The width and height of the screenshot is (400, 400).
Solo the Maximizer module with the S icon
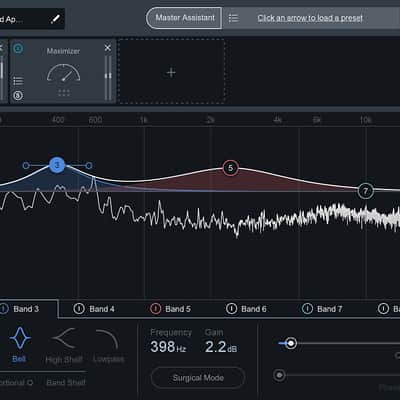18,96
